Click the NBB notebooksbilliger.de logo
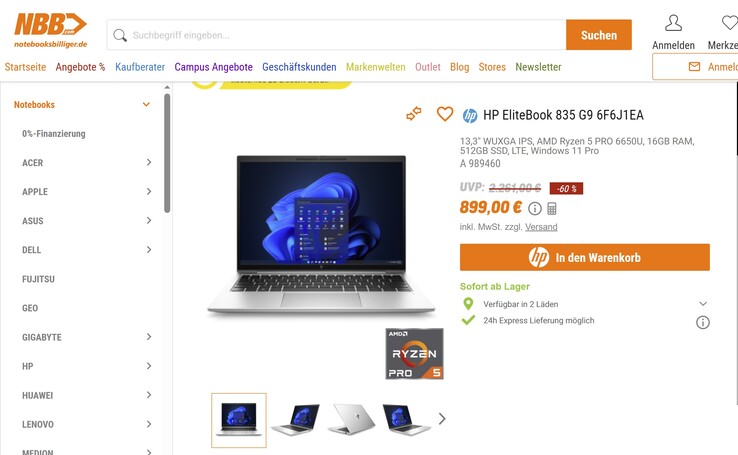Screen dimensions: 738x455 pyautogui.click(x=50, y=31)
